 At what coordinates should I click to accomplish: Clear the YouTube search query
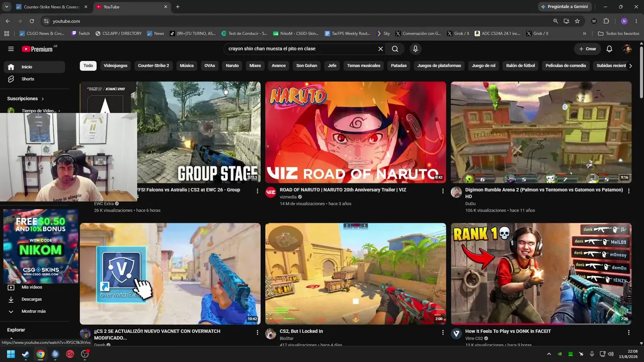pos(380,49)
